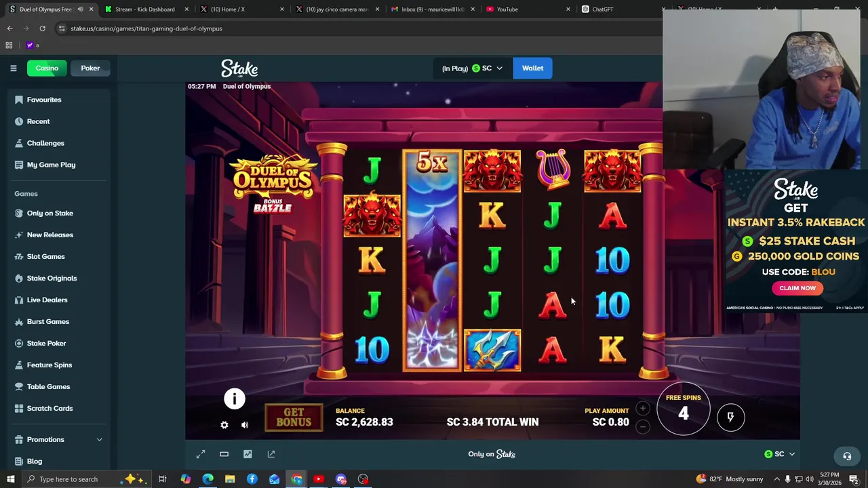
Task: Click the Stake logo
Action: (x=239, y=68)
